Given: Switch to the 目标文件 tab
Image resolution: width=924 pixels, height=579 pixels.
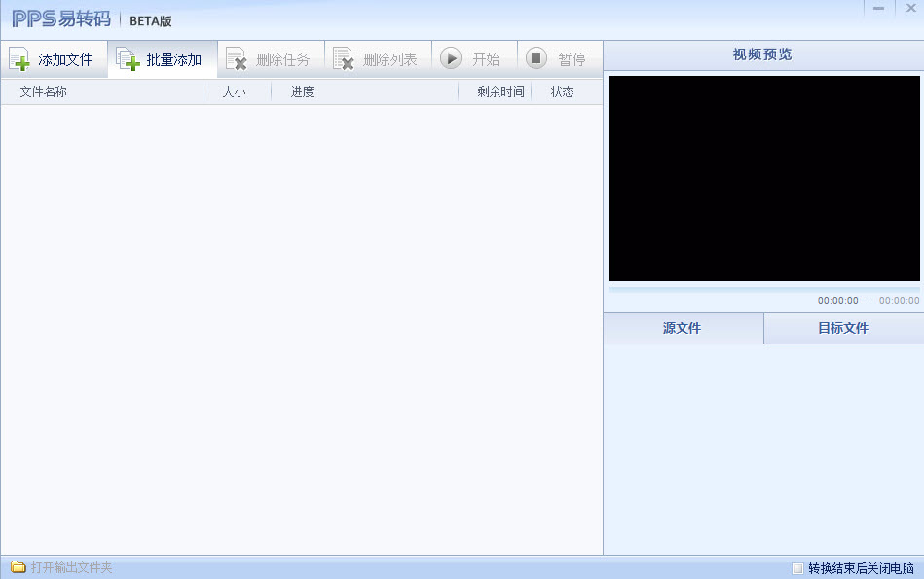Looking at the screenshot, I should coord(843,328).
